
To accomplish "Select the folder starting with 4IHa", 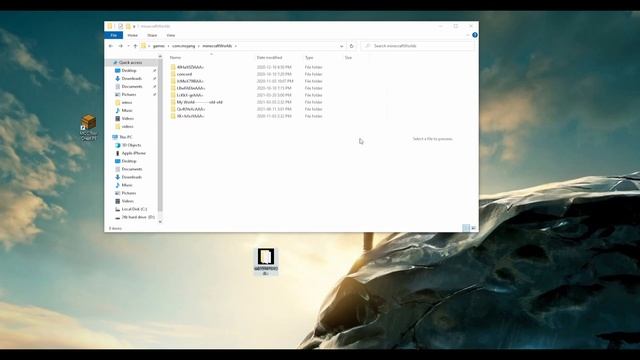I will [190, 67].
